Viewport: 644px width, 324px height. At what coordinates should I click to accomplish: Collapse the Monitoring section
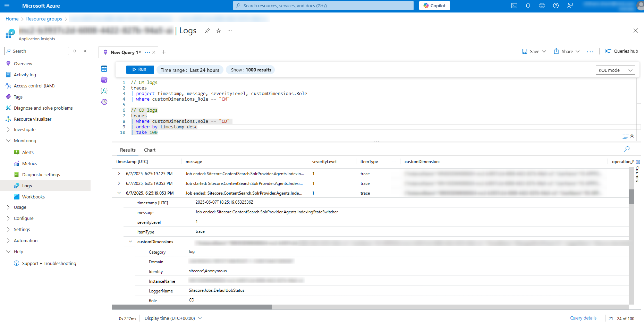pos(8,140)
